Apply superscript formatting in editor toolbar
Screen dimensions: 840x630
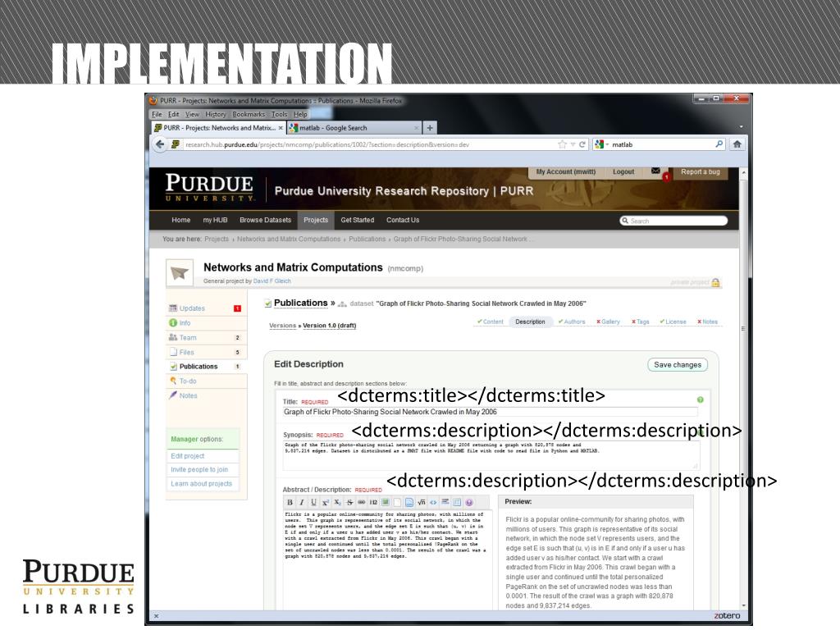point(325,503)
